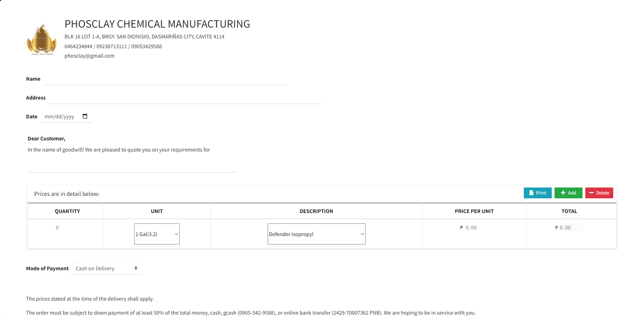The image size is (644, 316).
Task: Click the plus icon on the Add button
Action: 563,193
